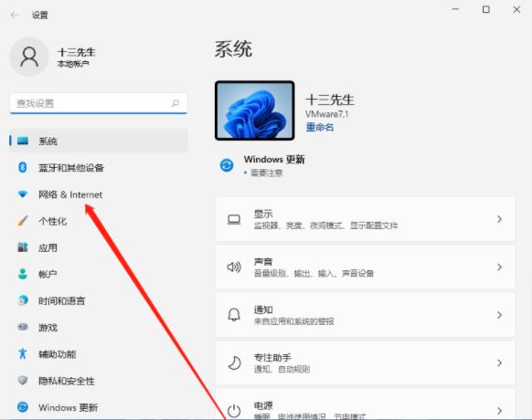Open the 声音 settings card
The width and height of the screenshot is (532, 420).
pyautogui.click(x=366, y=268)
